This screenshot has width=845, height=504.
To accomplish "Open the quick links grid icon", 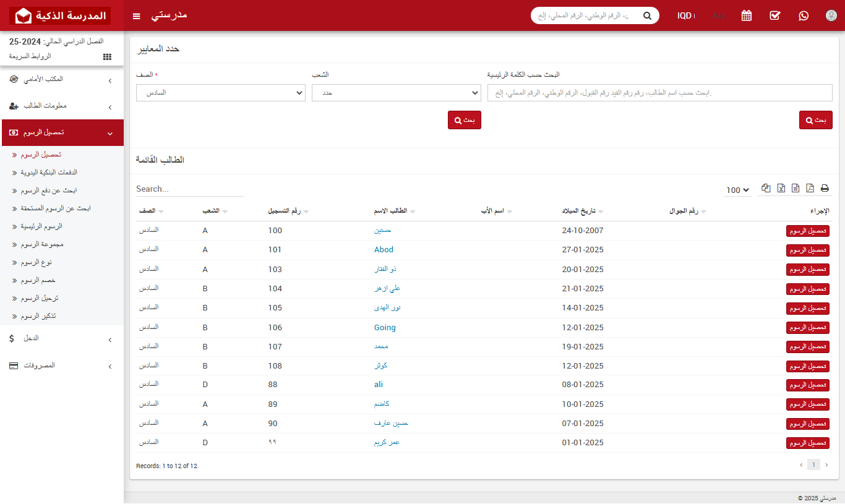I will (x=106, y=56).
